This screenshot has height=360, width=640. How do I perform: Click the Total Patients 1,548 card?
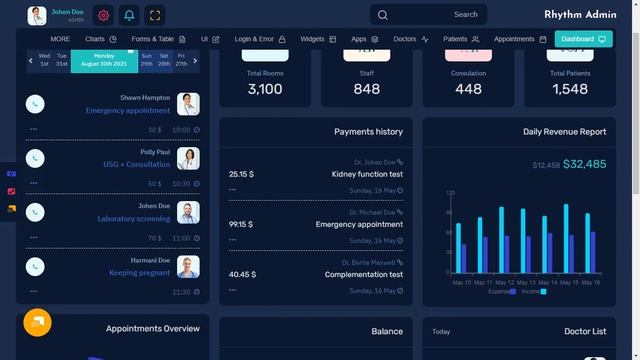[x=570, y=78]
